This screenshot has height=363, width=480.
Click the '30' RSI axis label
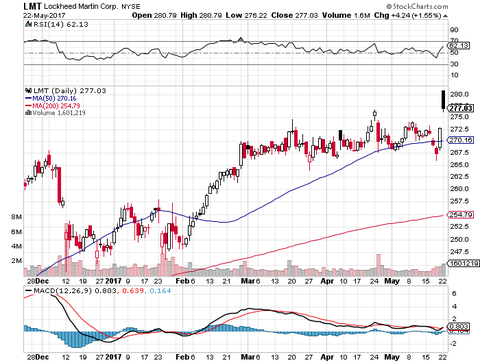click(454, 64)
